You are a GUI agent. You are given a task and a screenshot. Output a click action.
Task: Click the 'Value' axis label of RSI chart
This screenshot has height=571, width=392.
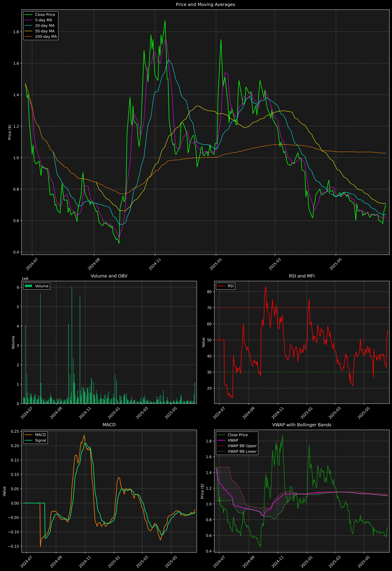(203, 342)
